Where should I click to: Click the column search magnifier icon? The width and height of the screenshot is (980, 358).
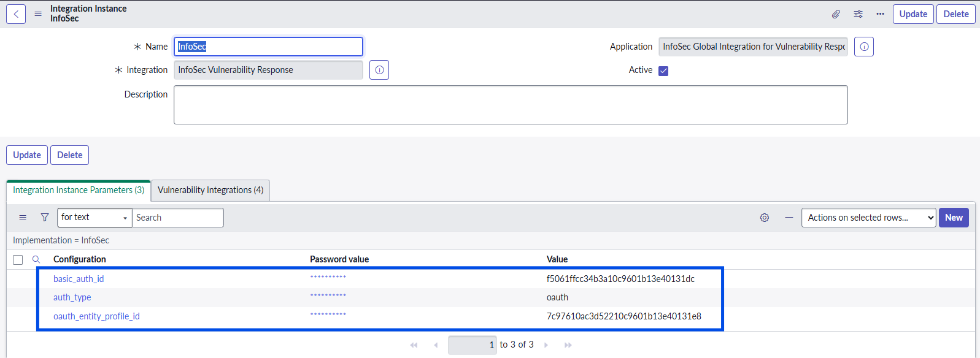pos(36,259)
